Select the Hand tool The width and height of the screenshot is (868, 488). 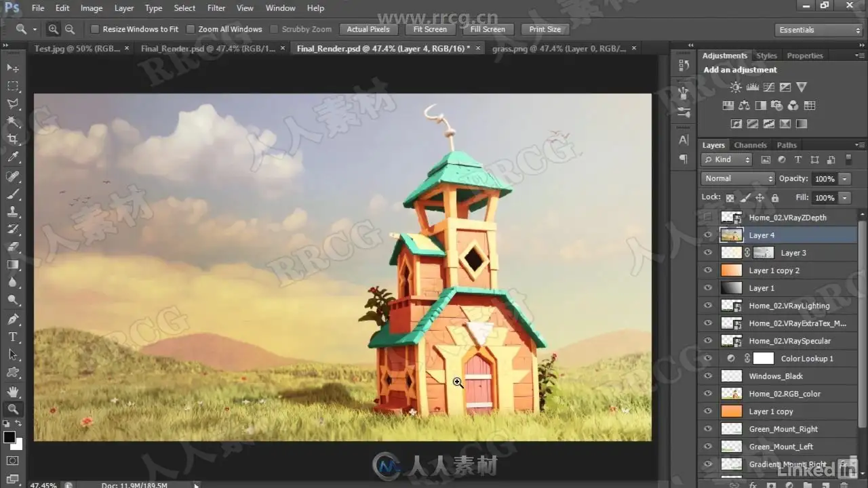pyautogui.click(x=13, y=391)
